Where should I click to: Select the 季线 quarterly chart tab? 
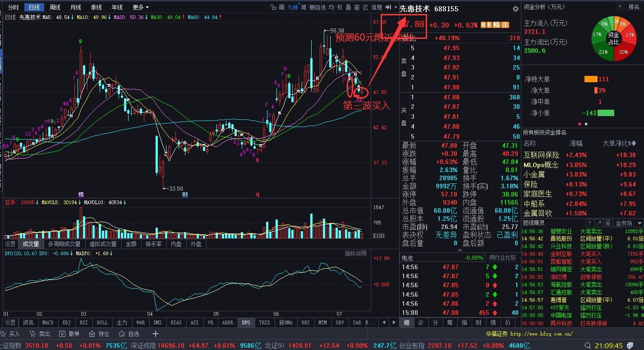coord(96,7)
